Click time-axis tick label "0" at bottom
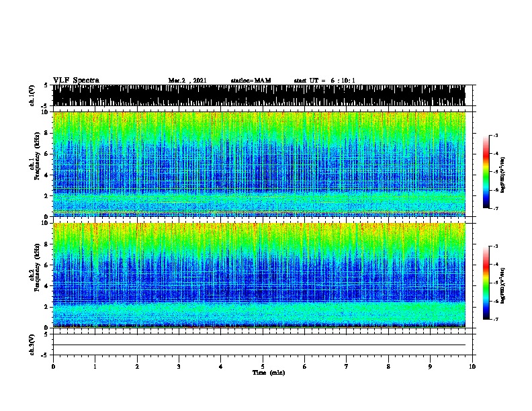Screen dimensions: 532x411 (53, 366)
